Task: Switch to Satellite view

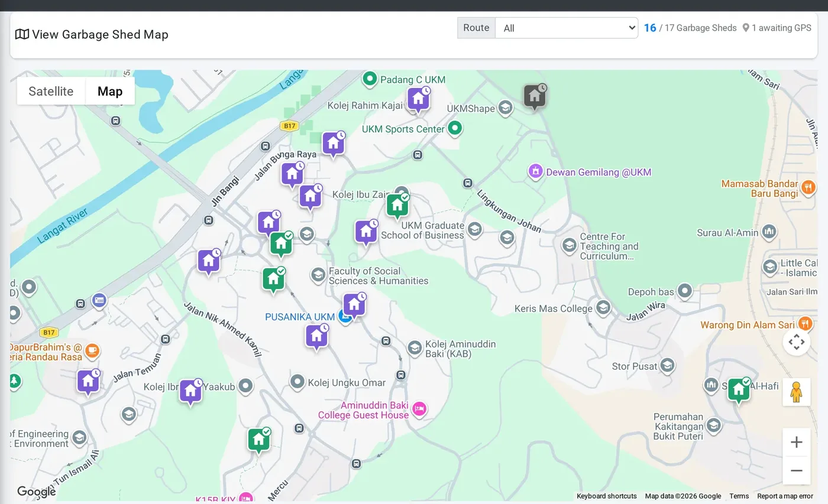Action: click(x=51, y=91)
